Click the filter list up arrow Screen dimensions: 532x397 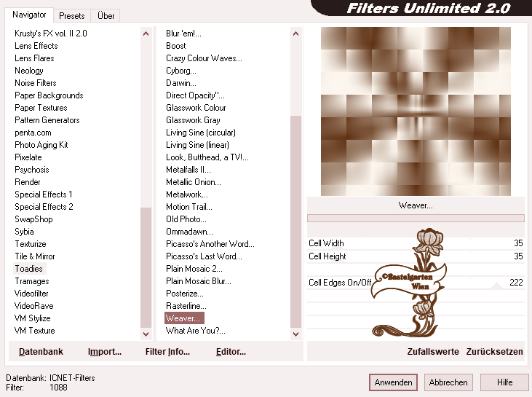pos(296,34)
